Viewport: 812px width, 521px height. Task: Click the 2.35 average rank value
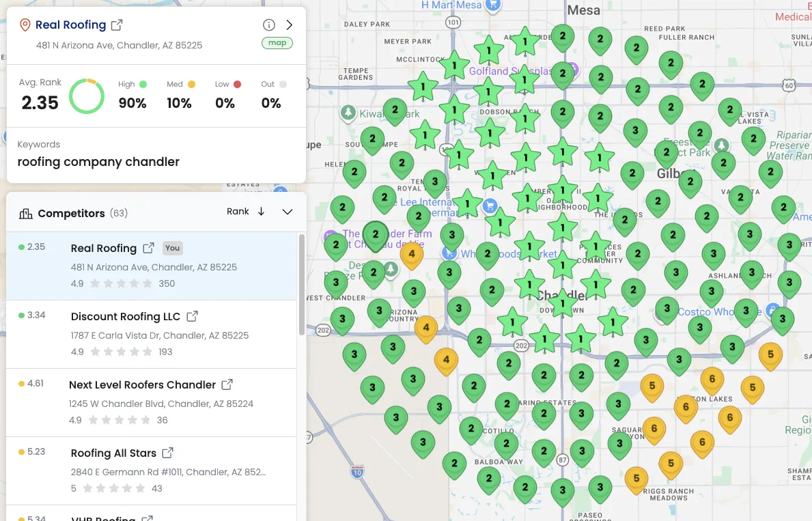[x=40, y=102]
